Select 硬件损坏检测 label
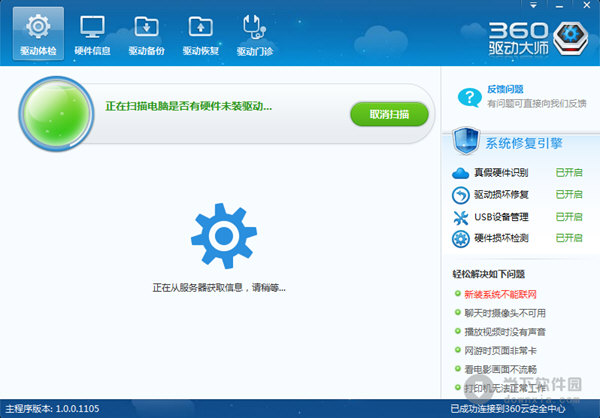The width and height of the screenshot is (600, 418). [x=501, y=238]
